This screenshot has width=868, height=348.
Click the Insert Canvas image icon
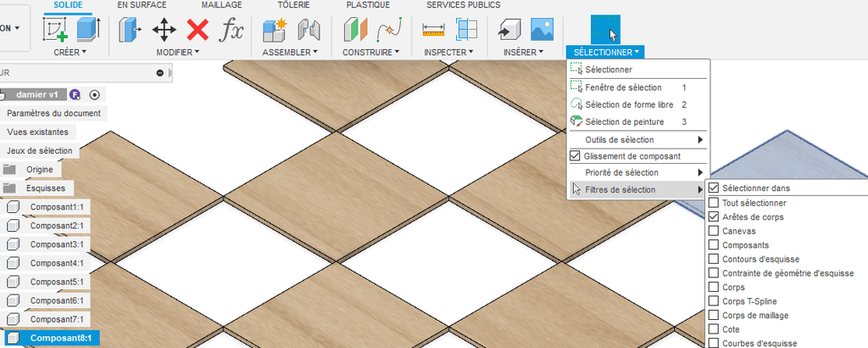[542, 30]
